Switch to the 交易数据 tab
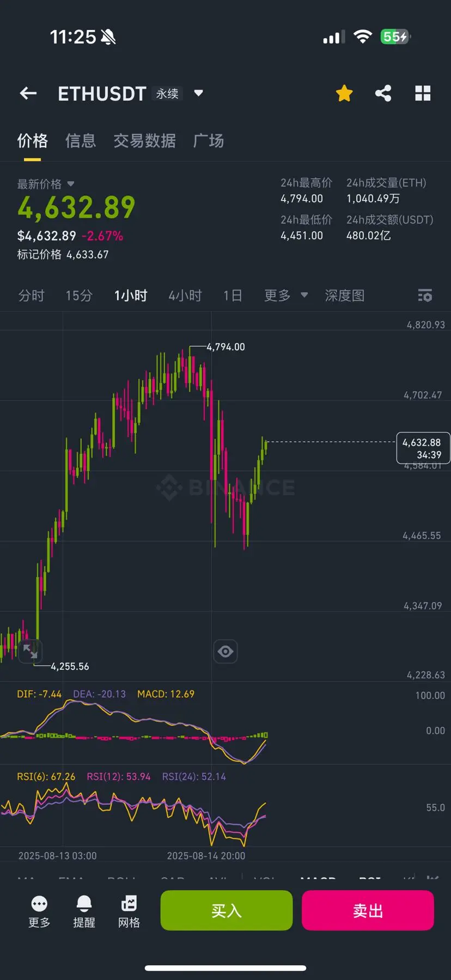Screen dimensions: 451x980 pos(144,141)
